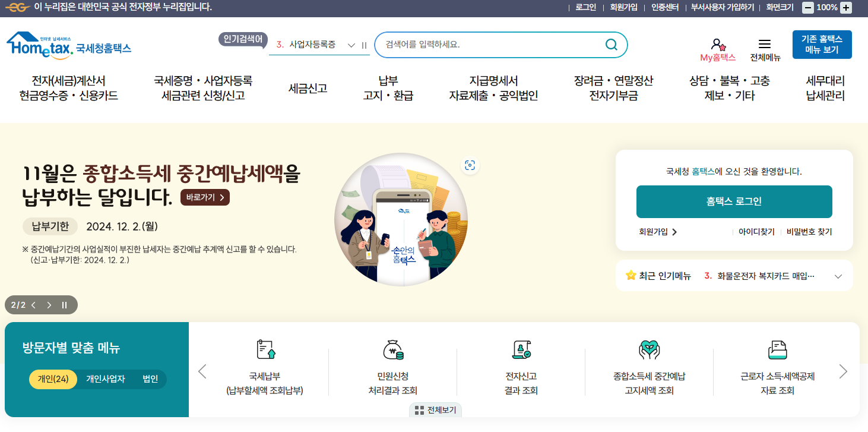Select the 개인사업자 visitor tab
The width and height of the screenshot is (868, 432).
coord(106,379)
